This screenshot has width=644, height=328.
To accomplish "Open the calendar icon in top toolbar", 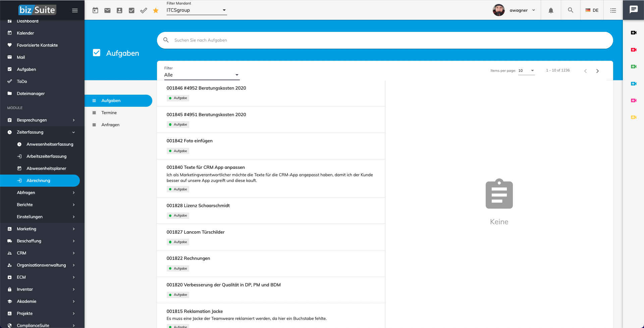I will pos(95,10).
